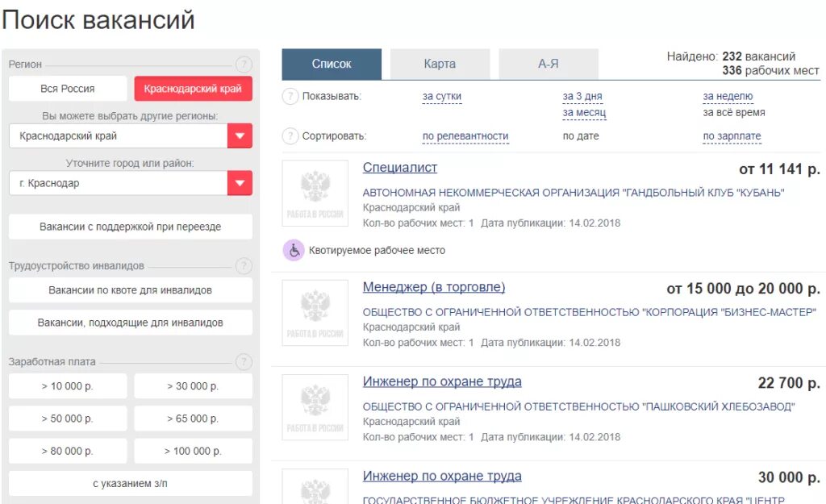
Task: Click the 22 700 р. salary text
Action: 789,383
